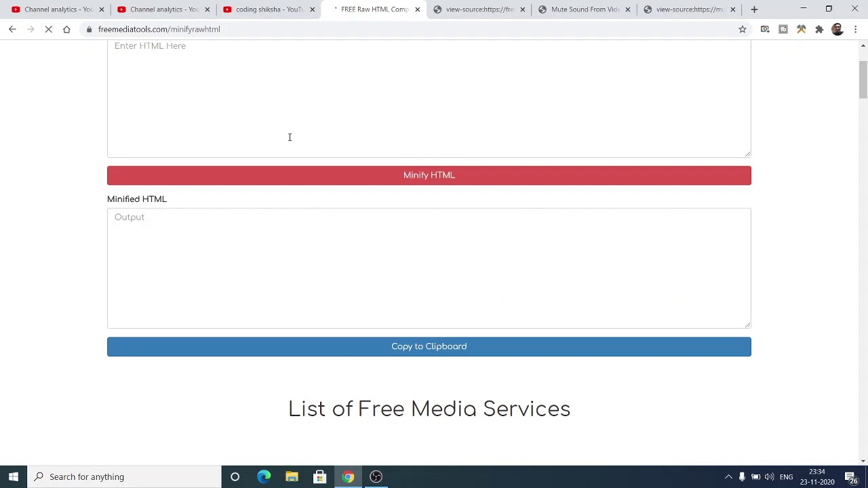Stop the page from loading
The image size is (868, 488).
click(x=49, y=29)
